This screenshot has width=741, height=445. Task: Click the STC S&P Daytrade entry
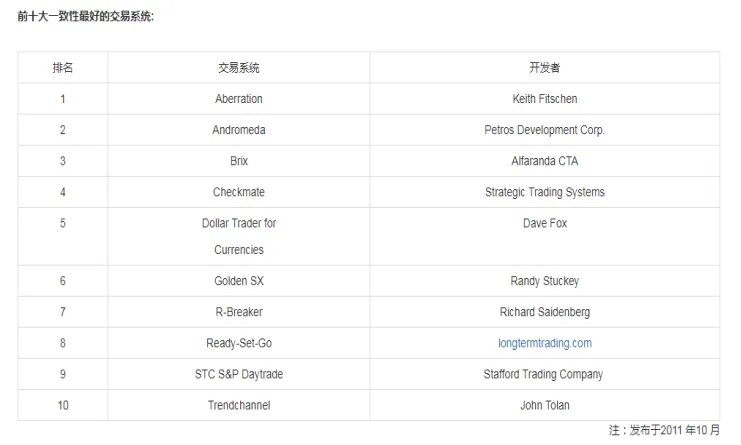tap(239, 375)
